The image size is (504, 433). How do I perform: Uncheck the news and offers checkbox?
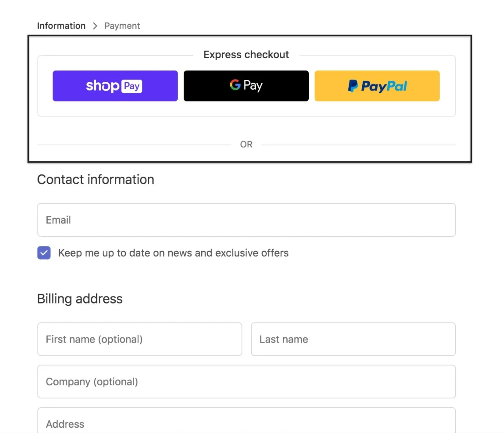44,253
